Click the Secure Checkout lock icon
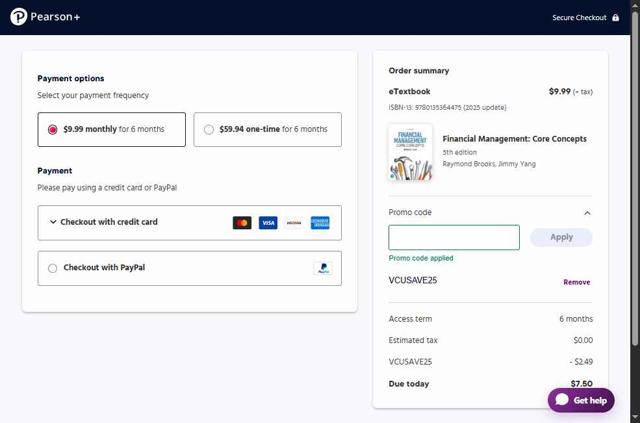Viewport: 640px width, 423px height. [x=616, y=18]
